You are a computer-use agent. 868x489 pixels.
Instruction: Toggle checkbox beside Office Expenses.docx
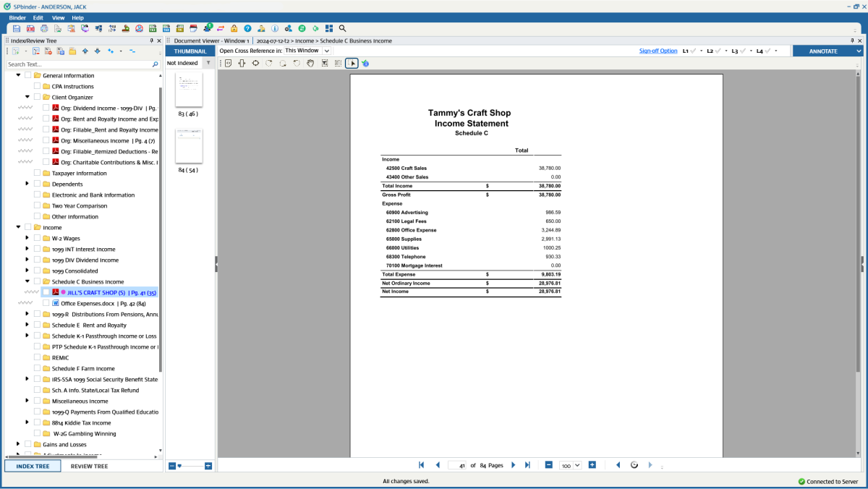pos(46,304)
